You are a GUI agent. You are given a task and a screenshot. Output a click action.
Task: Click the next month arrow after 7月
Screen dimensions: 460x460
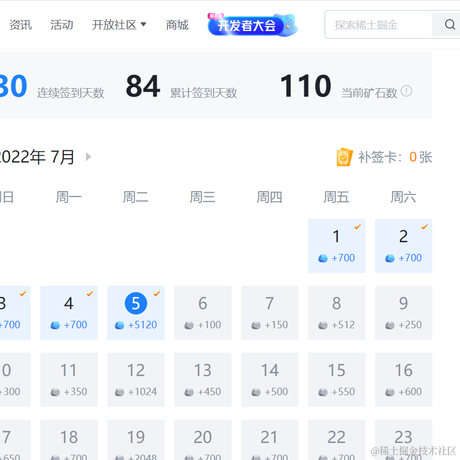(x=88, y=157)
